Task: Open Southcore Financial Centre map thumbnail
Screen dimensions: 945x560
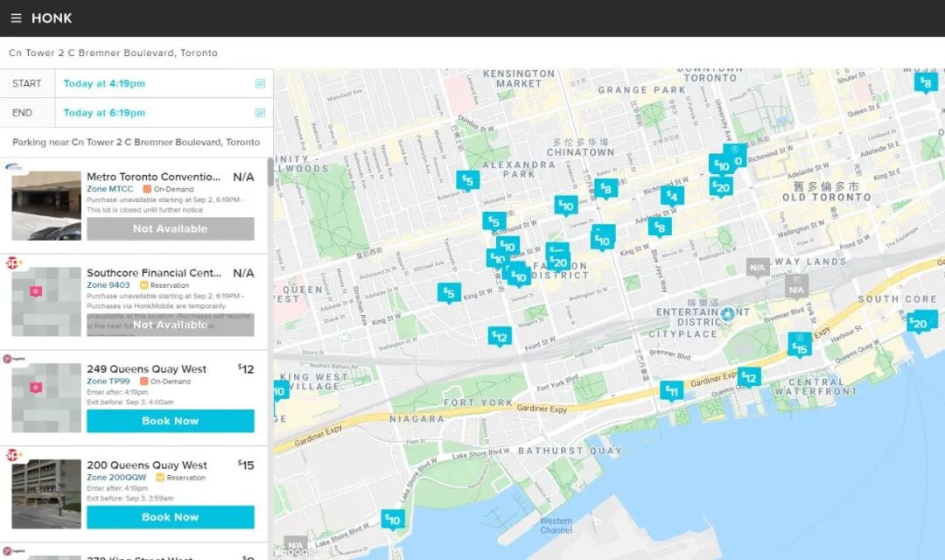Action: click(x=46, y=301)
